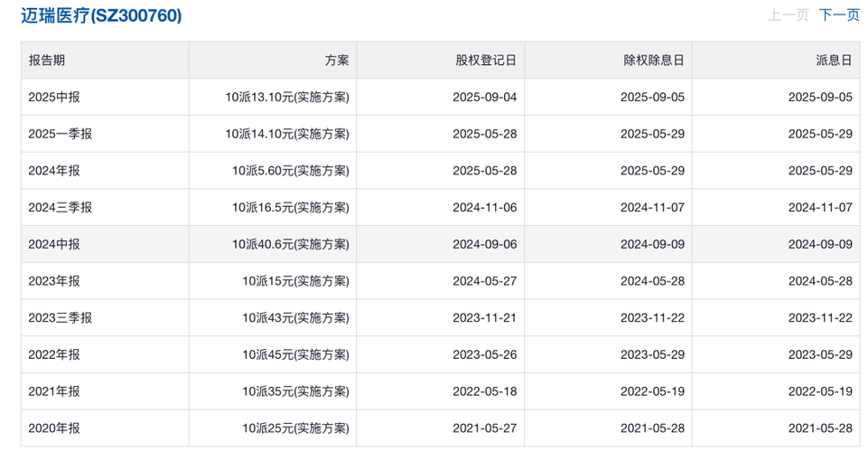868x452 pixels.
Task: Click the 除权除息日 column header
Action: (x=654, y=61)
